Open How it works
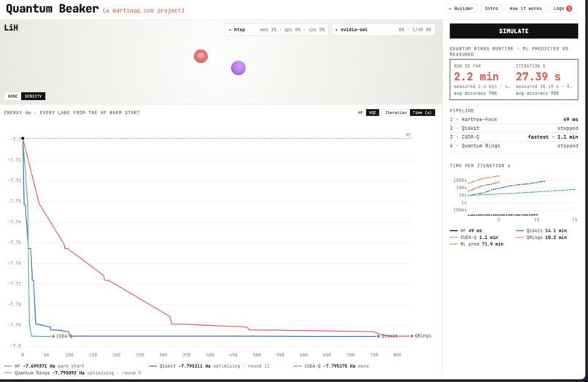The image size is (588, 382). coord(525,8)
